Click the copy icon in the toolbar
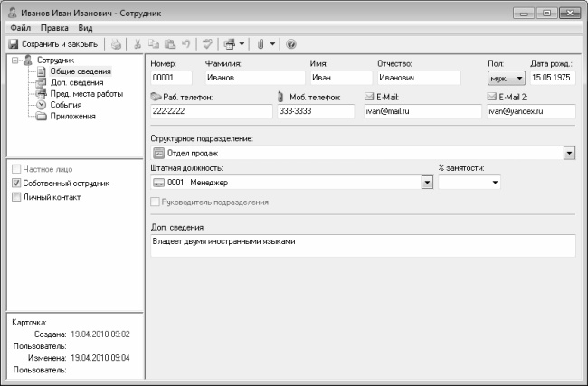The width and height of the screenshot is (588, 386). tap(155, 43)
